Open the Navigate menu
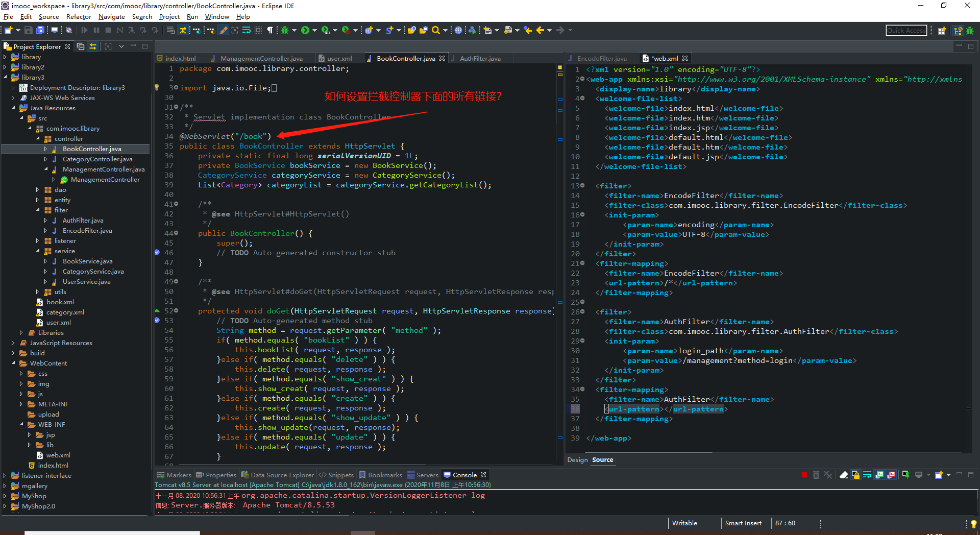The height and width of the screenshot is (535, 980). point(112,16)
